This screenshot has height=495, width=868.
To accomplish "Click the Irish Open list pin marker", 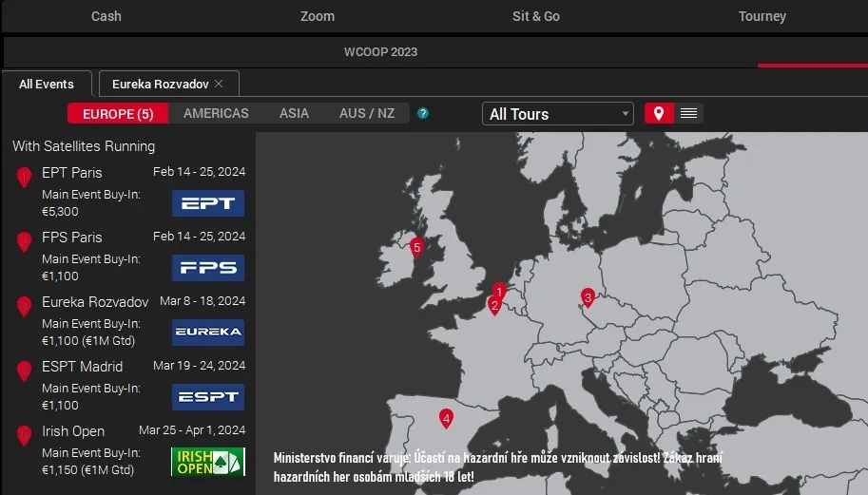I will (24, 436).
